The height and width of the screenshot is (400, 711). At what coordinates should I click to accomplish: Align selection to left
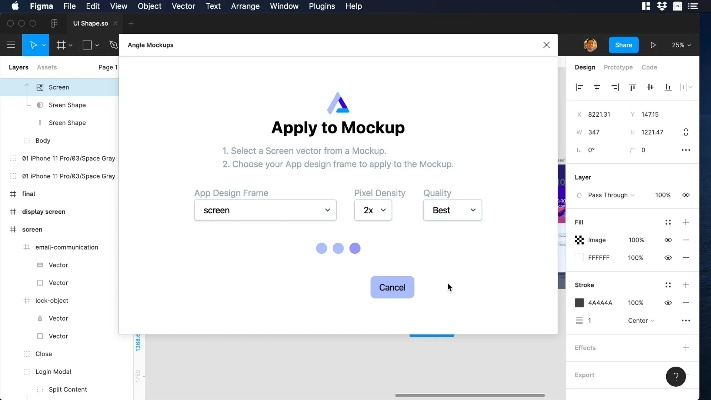(579, 87)
